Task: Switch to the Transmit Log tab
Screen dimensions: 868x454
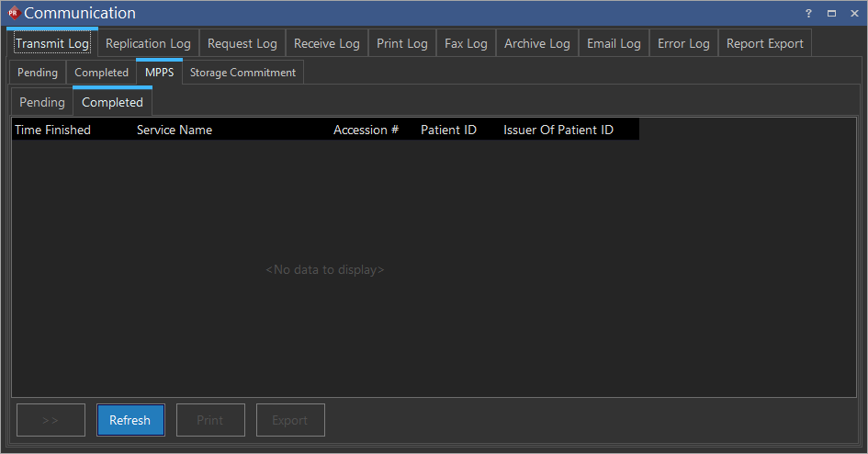Action: 52,43
